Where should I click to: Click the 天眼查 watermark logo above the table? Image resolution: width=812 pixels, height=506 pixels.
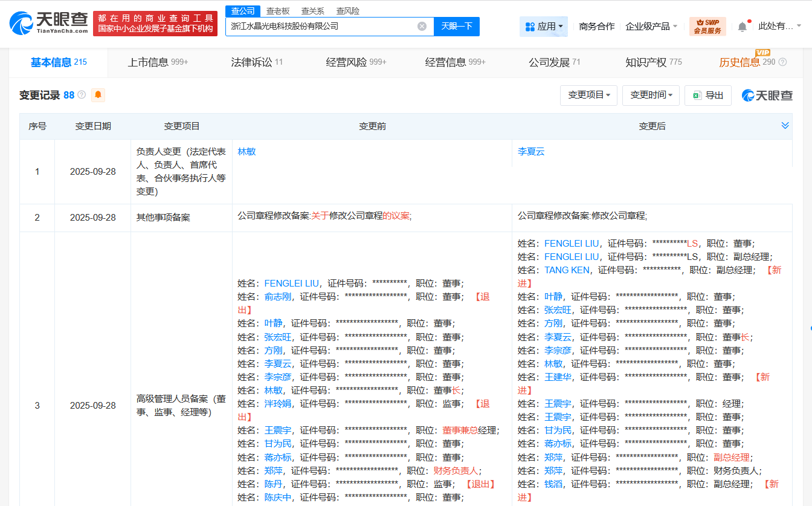pos(768,95)
